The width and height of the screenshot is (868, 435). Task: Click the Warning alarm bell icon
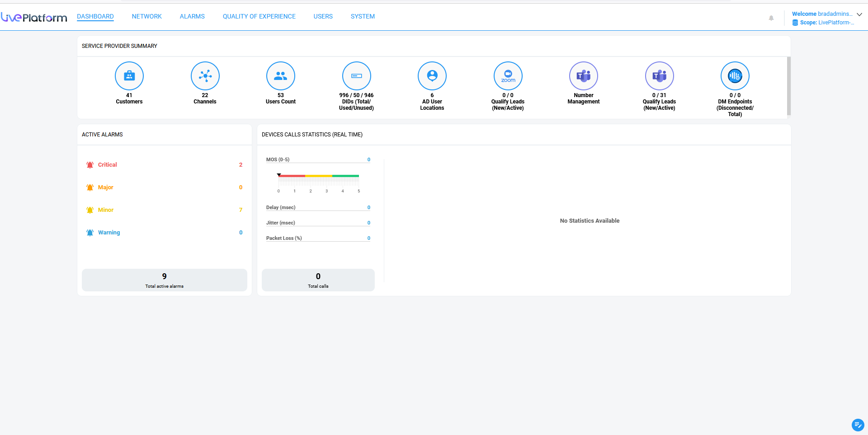point(90,233)
